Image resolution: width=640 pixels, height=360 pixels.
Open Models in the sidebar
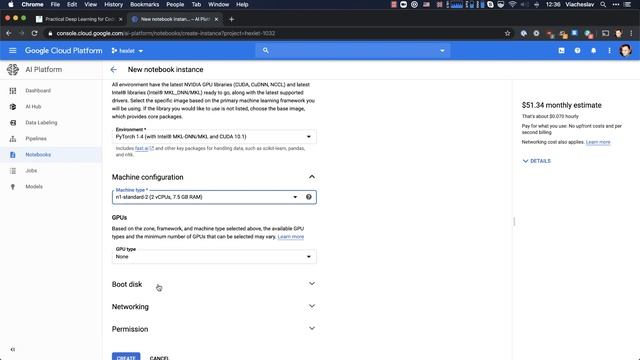click(34, 187)
